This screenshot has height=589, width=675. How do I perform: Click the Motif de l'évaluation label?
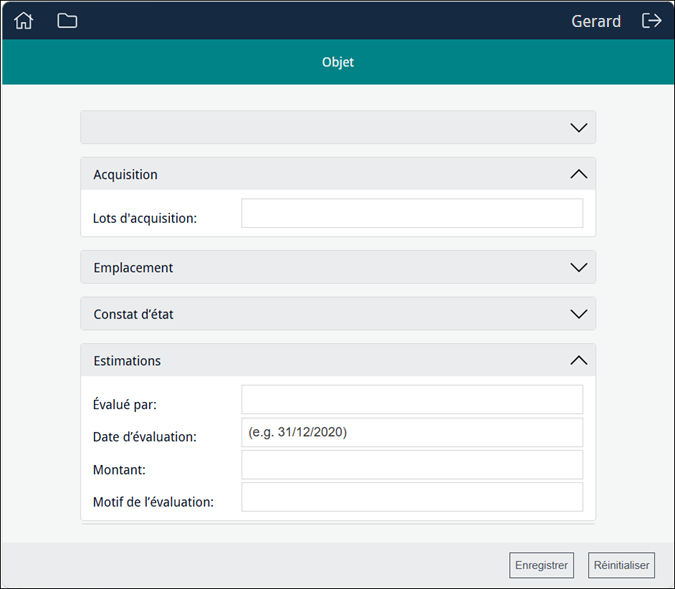(153, 502)
